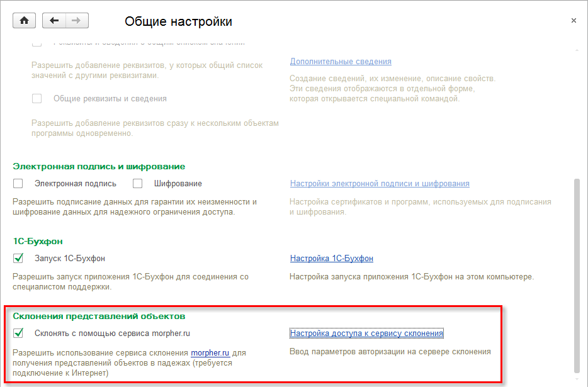This screenshot has width=588, height=387.
Task: Follow the morpher.ru hyperlink in description
Action: 210,353
